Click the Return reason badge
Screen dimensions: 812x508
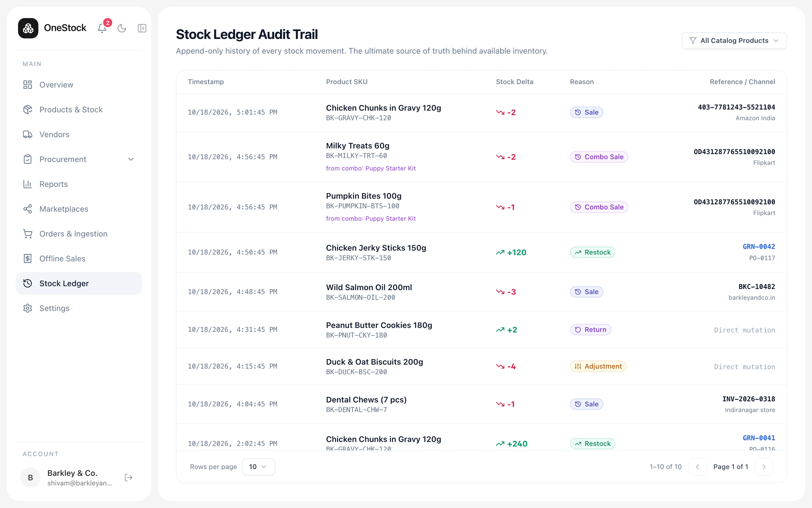pyautogui.click(x=591, y=330)
